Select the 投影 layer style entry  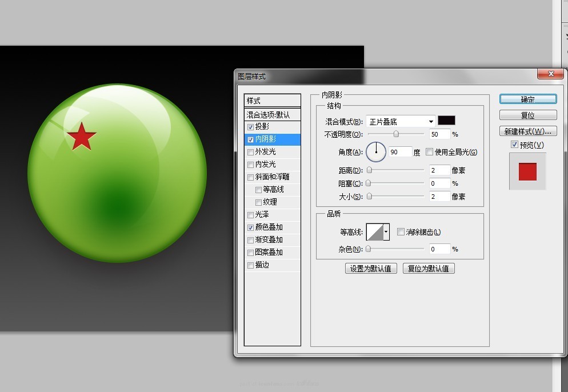click(x=264, y=127)
